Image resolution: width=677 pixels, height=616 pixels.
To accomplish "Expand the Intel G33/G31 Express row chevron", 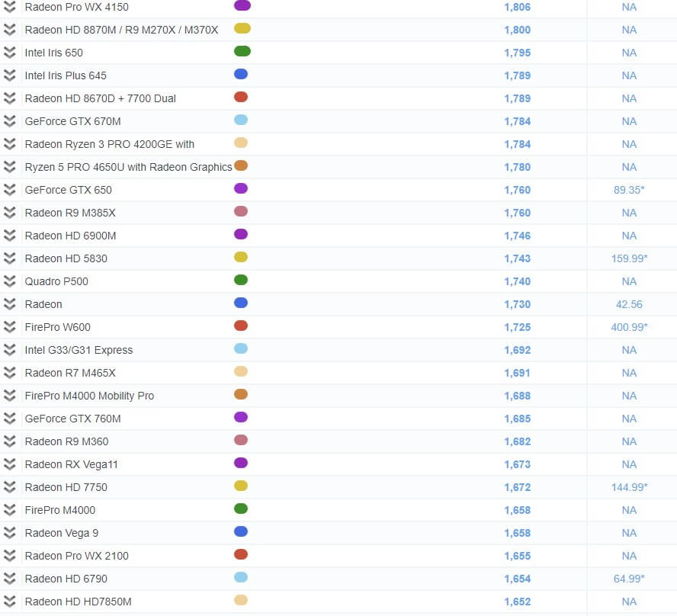I will pyautogui.click(x=9, y=350).
